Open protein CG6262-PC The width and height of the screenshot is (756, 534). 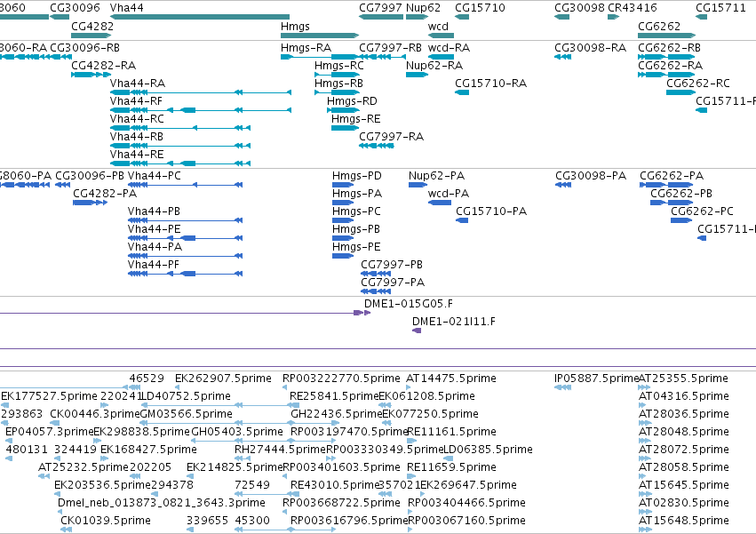point(702,211)
